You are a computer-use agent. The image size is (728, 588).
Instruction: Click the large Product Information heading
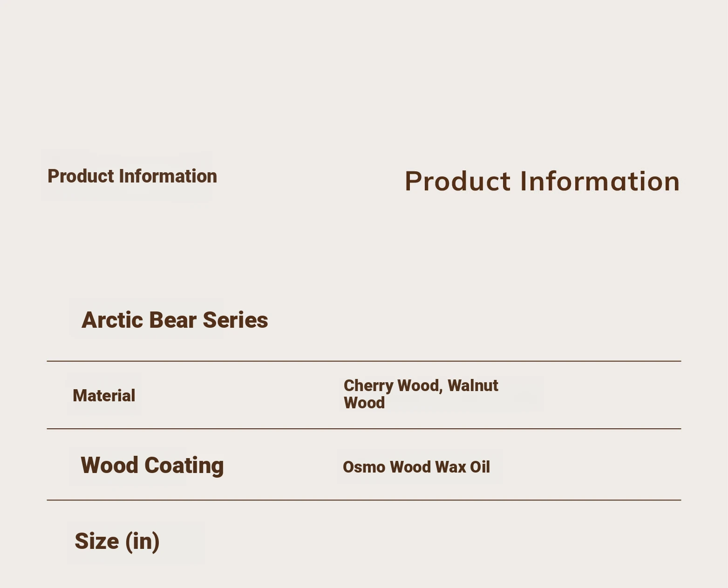point(542,181)
